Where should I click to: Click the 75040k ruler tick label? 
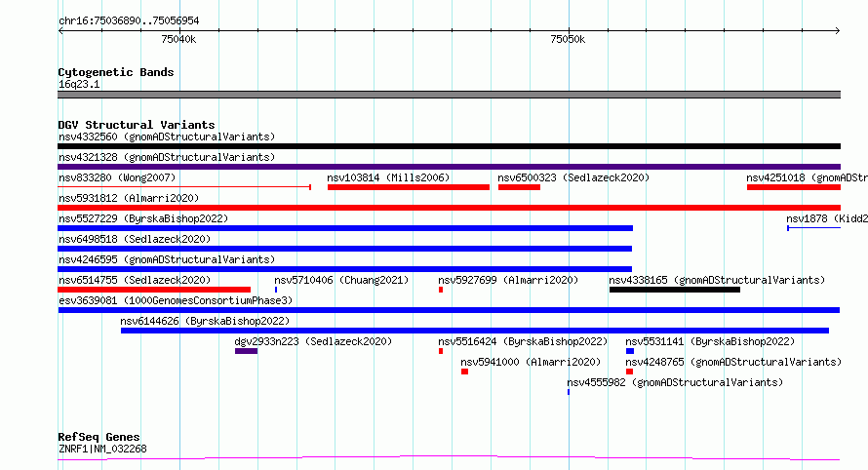[x=178, y=39]
